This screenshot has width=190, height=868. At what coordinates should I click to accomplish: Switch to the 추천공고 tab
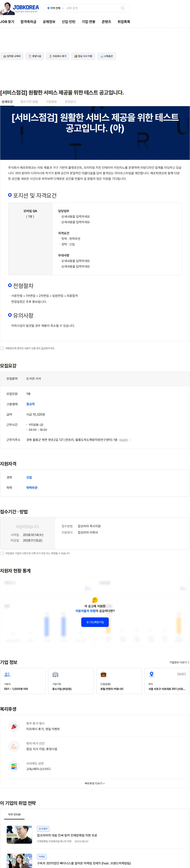[x=70, y=101]
